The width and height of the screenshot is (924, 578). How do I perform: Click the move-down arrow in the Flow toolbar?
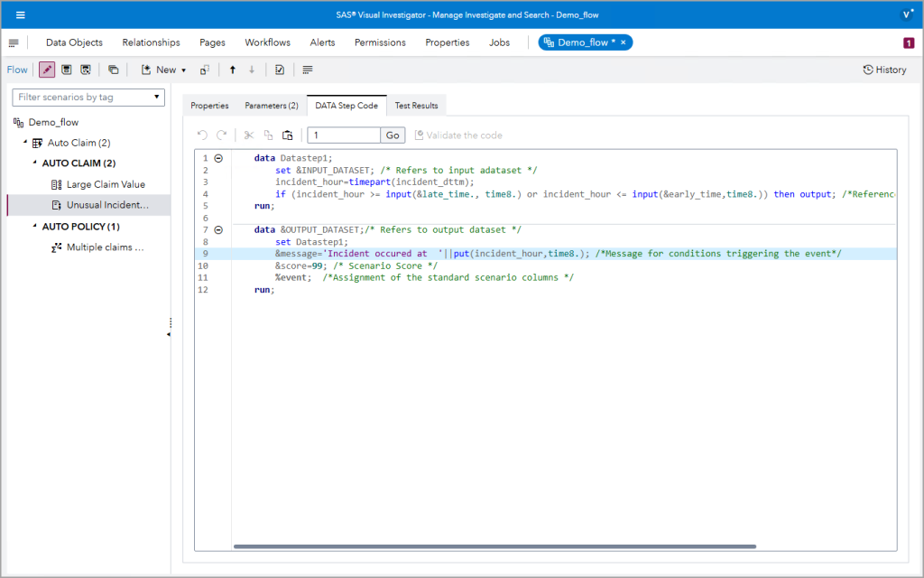253,70
